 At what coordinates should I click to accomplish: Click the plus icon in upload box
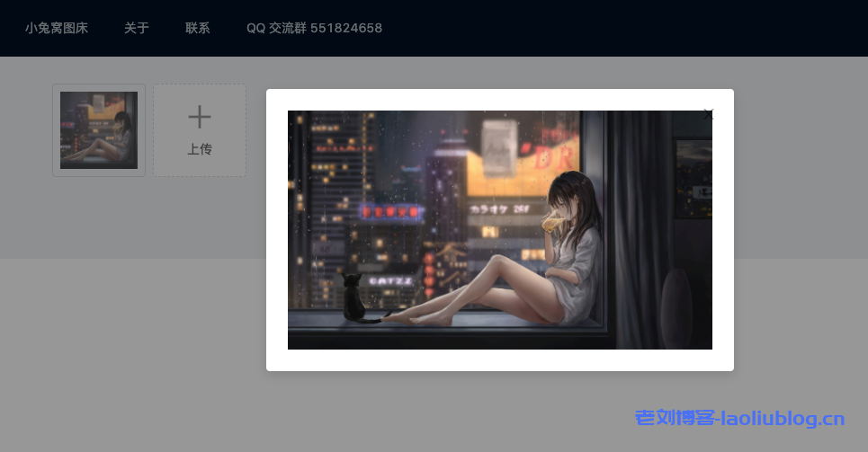pyautogui.click(x=200, y=117)
